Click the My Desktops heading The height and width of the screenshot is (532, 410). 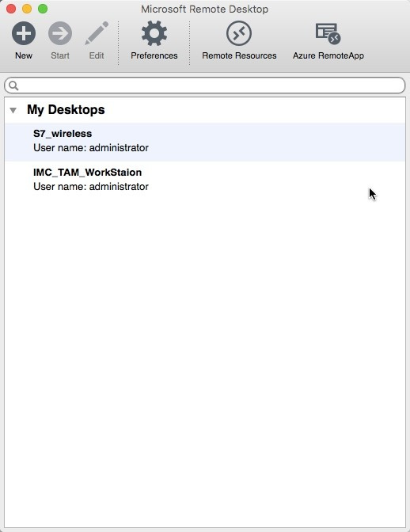click(66, 109)
